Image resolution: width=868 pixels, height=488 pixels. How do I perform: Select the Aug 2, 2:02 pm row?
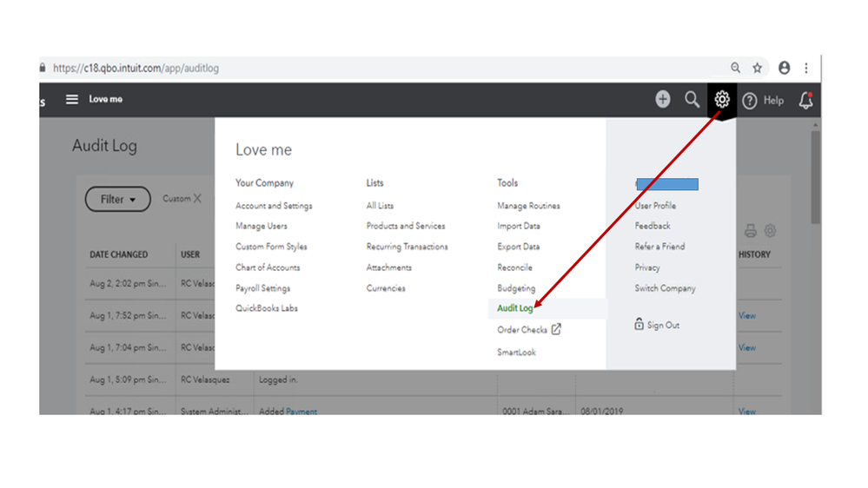click(128, 284)
